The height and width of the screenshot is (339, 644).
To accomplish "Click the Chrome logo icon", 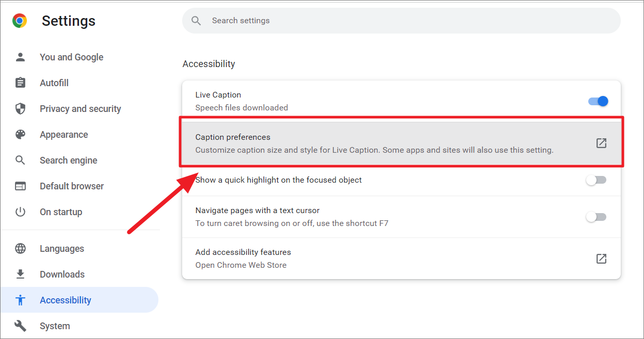I will (20, 21).
